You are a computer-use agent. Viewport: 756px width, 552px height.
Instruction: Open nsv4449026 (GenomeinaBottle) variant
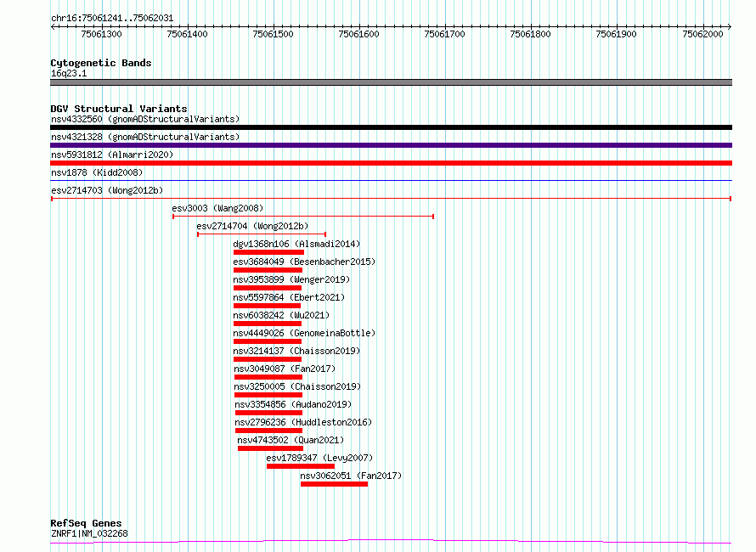304,333
